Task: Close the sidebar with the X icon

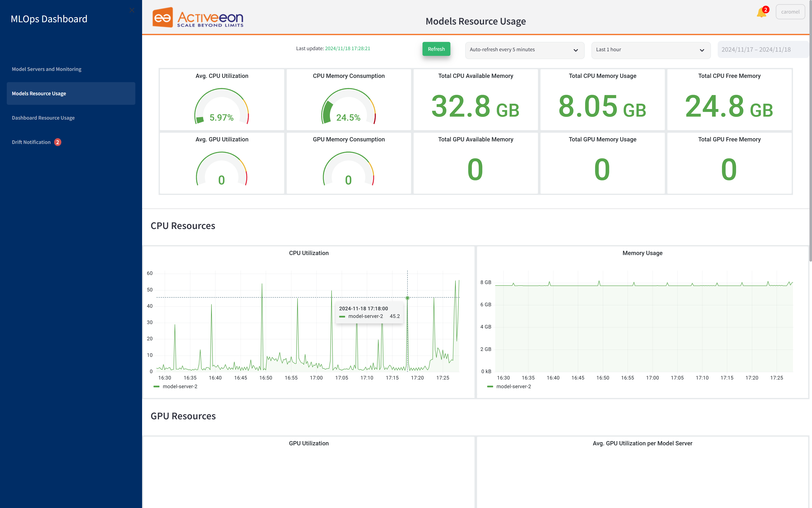Action: click(132, 10)
